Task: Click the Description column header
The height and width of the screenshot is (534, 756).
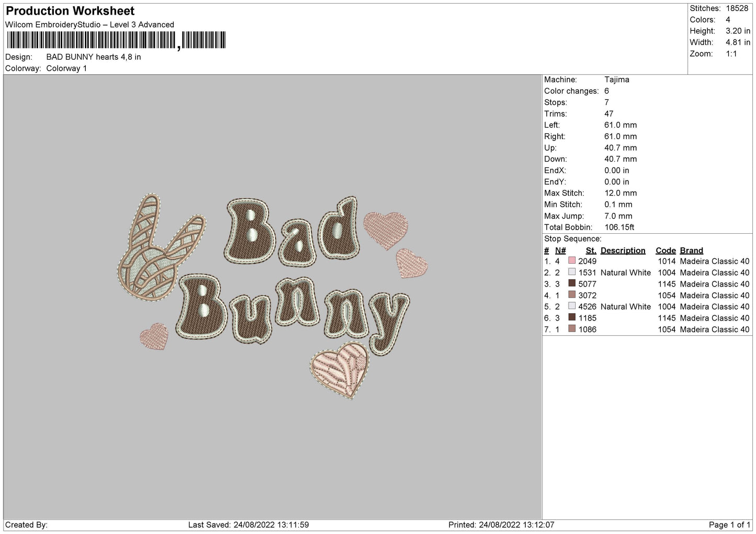Action: (623, 251)
